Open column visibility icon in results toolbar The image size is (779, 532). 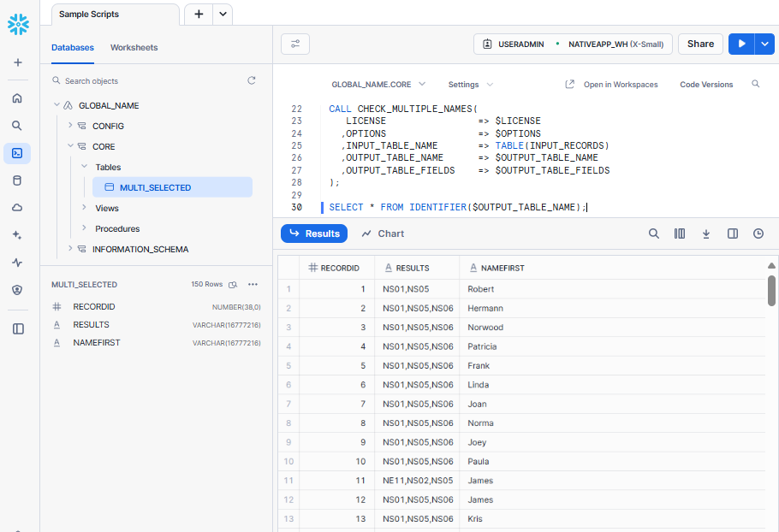tap(680, 233)
